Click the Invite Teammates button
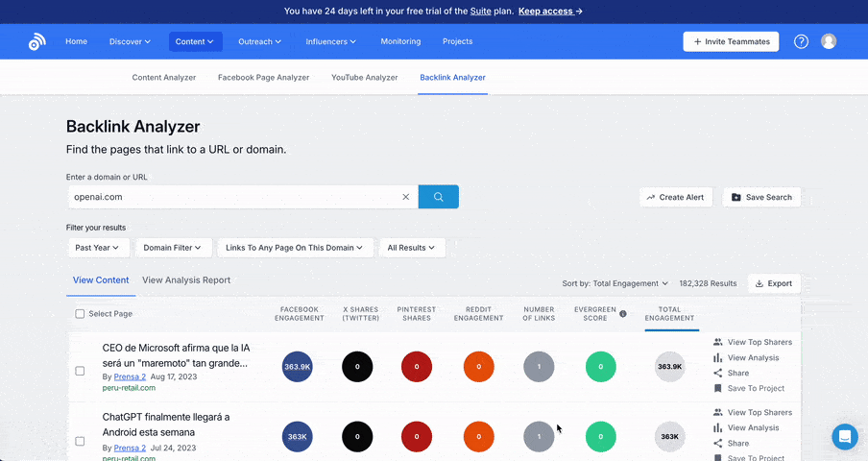 (732, 41)
